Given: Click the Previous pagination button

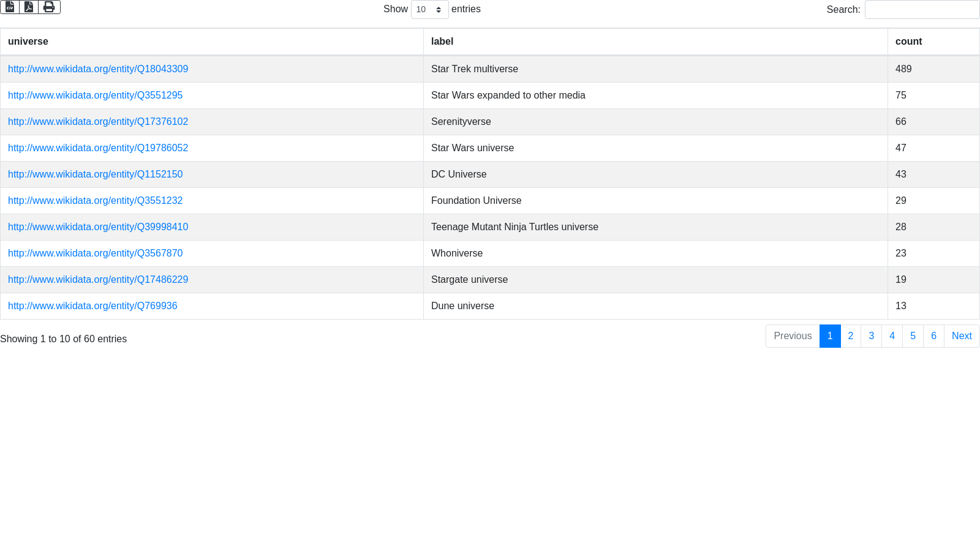Looking at the screenshot, I should (x=793, y=336).
